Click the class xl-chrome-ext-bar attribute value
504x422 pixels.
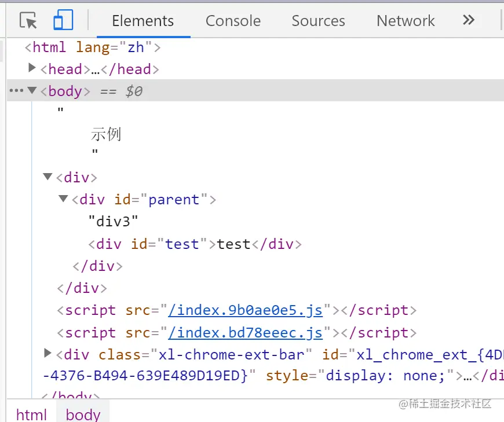[231, 355]
